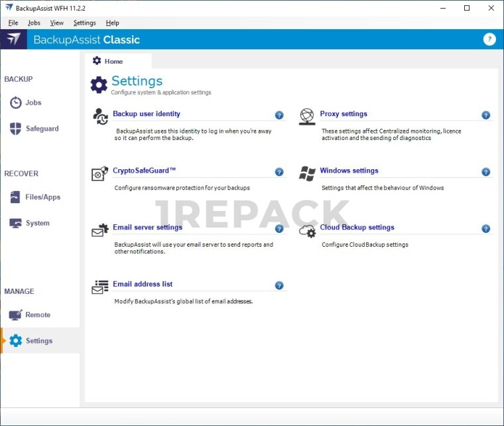
Task: Click the Backup user identity icon
Action: tap(100, 116)
